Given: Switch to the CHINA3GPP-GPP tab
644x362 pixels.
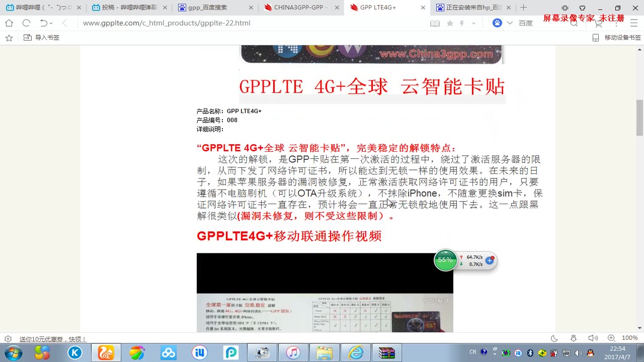Looking at the screenshot, I should [x=301, y=8].
